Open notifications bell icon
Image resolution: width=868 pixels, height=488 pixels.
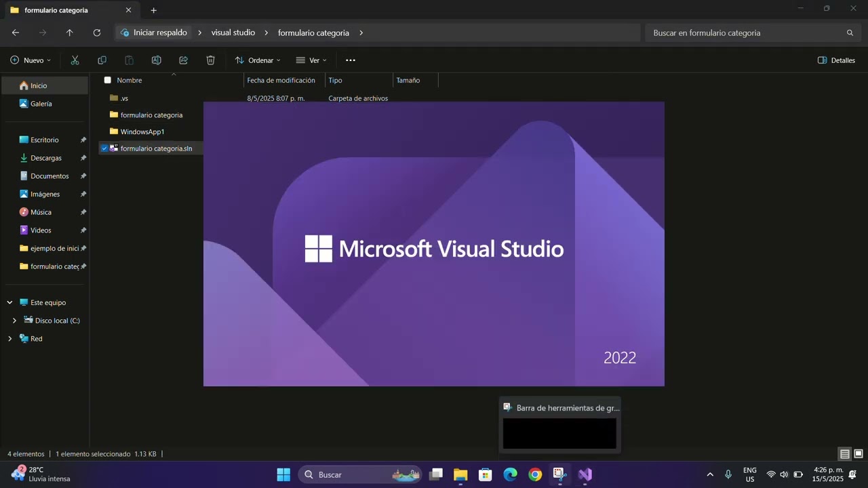[x=852, y=474]
